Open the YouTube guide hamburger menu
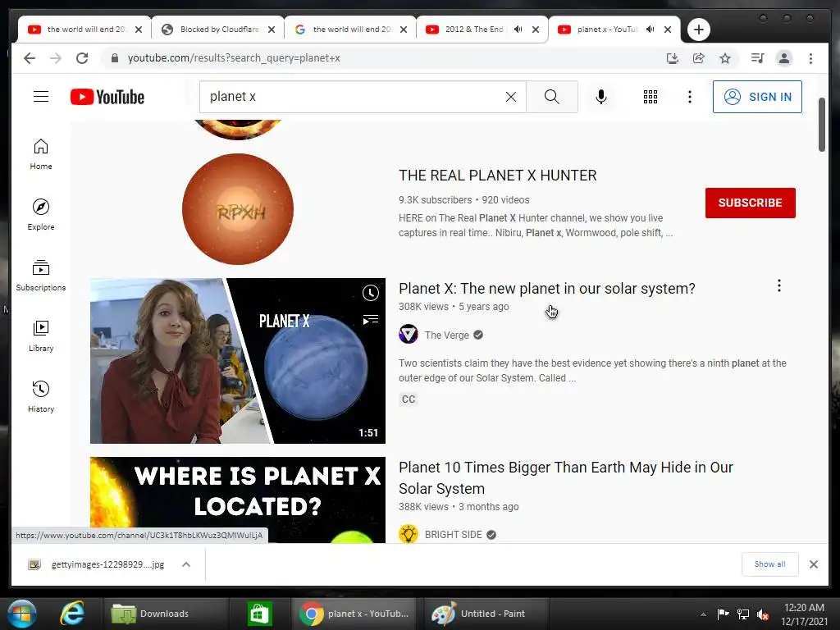The width and height of the screenshot is (840, 630). (x=41, y=97)
